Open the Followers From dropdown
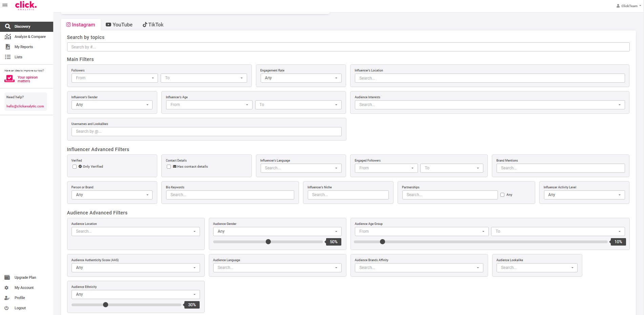Image resolution: width=644 pixels, height=315 pixels. pyautogui.click(x=115, y=78)
